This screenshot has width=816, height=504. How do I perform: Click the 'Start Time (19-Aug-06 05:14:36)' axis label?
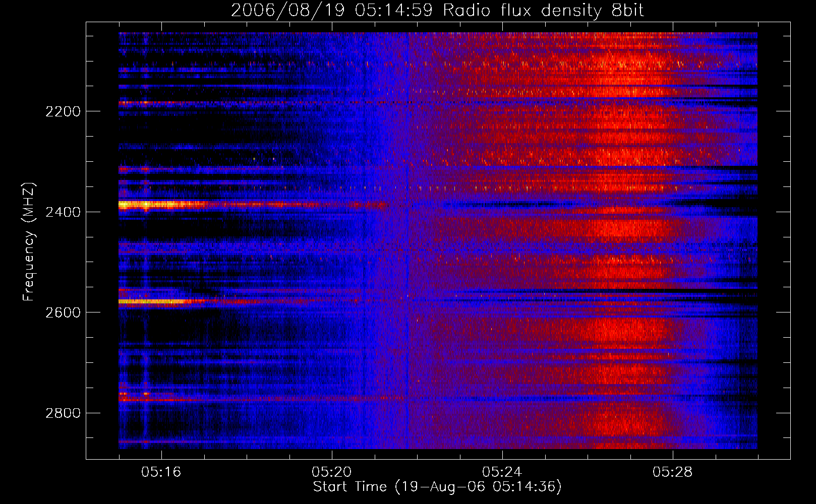click(x=437, y=487)
